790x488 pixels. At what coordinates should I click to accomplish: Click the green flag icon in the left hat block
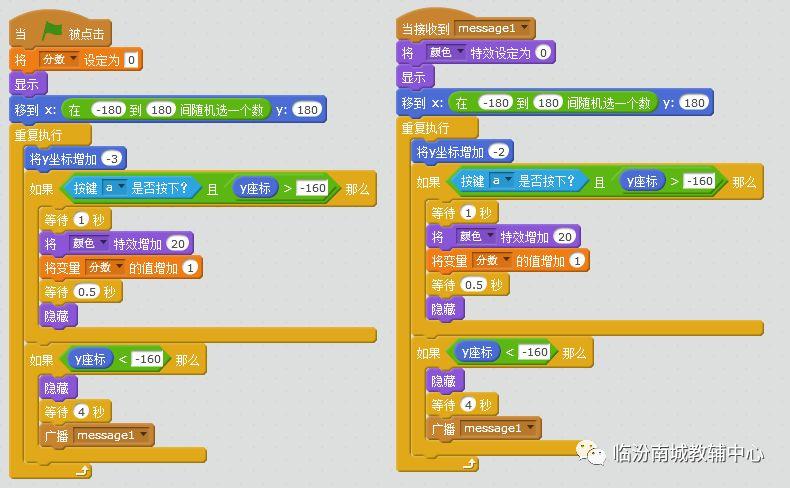tap(52, 32)
